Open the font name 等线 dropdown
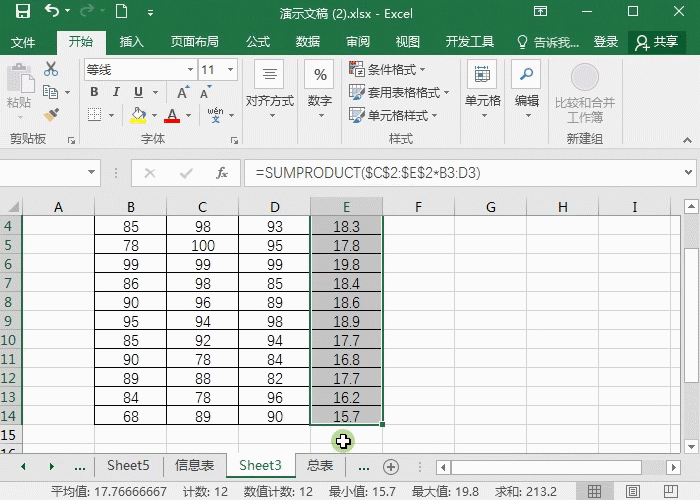Viewport: 700px width, 500px height. pyautogui.click(x=191, y=70)
